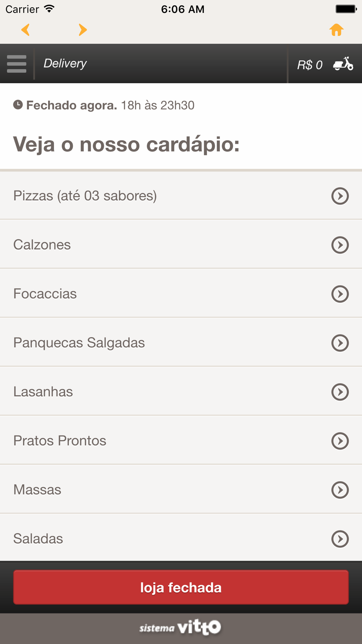Click the clock icon beside Fechado agora
Screen dimensions: 362x644
(18, 105)
